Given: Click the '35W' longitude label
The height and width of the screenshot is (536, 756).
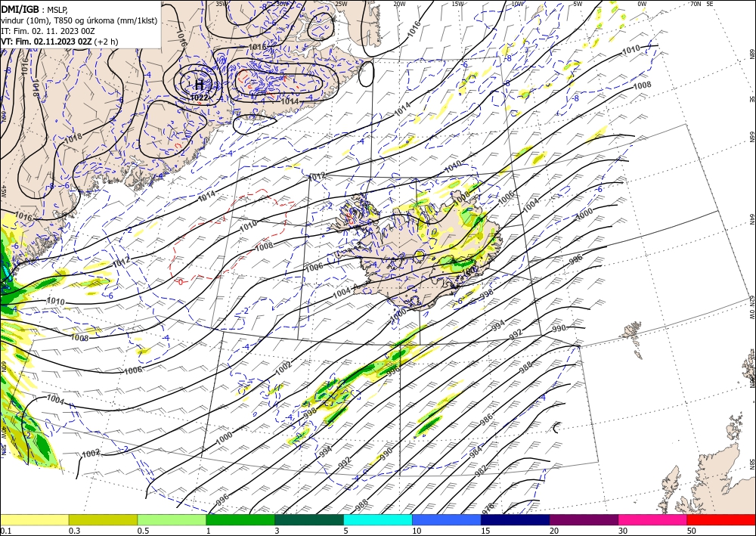Looking at the screenshot, I should coord(221,4).
